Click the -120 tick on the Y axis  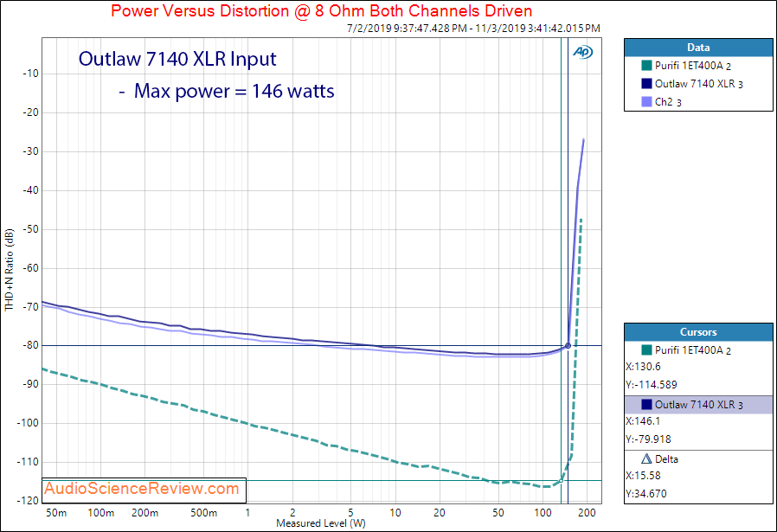point(28,500)
